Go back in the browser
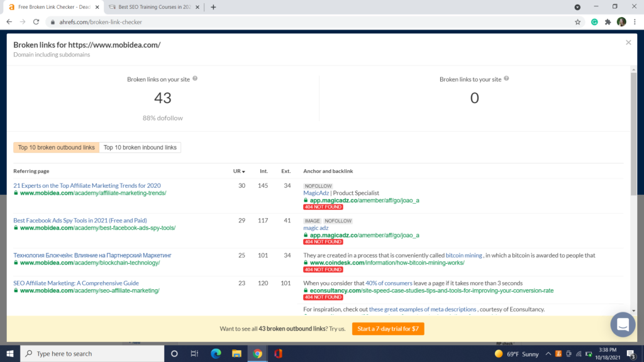The width and height of the screenshot is (644, 362). (9, 22)
